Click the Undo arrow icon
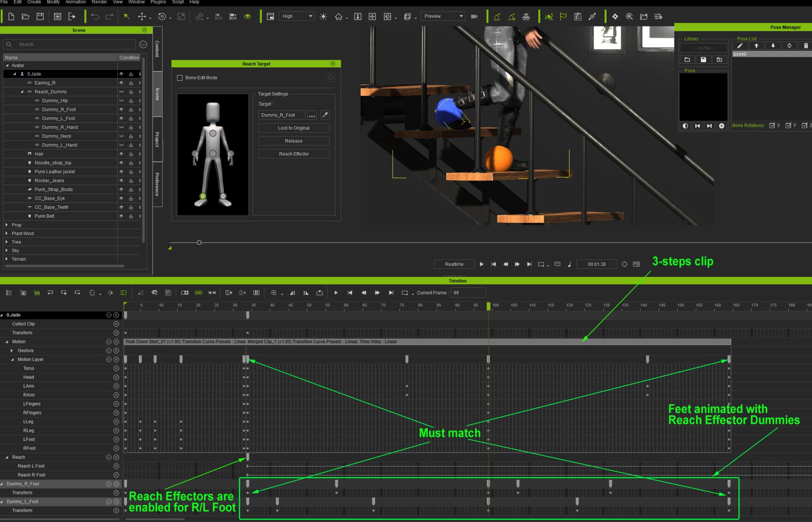This screenshot has height=522, width=812. click(x=95, y=17)
